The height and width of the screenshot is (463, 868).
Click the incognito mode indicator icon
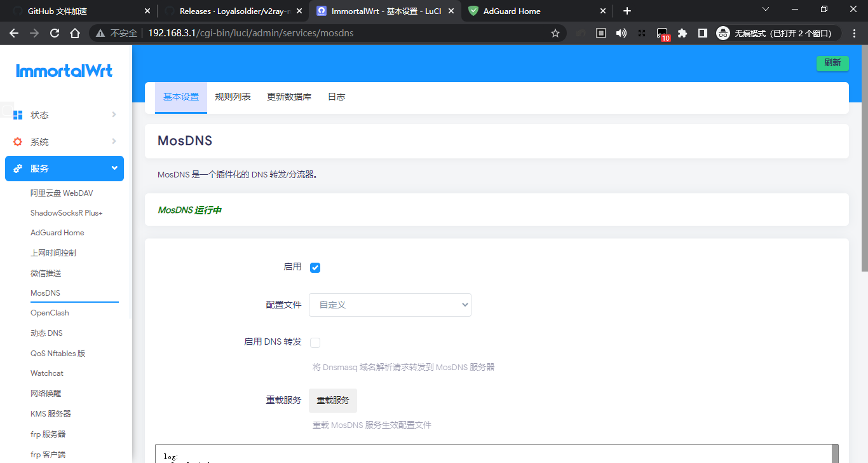pyautogui.click(x=722, y=33)
